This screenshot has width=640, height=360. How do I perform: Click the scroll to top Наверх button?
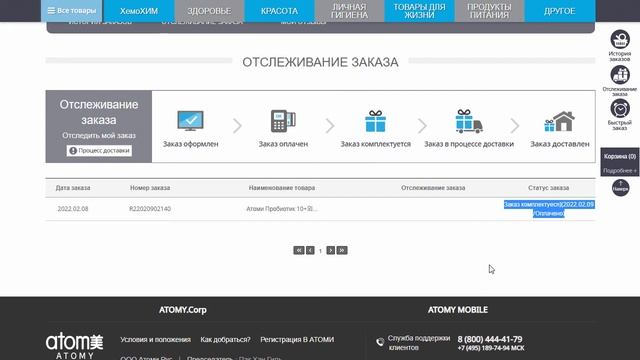620,187
